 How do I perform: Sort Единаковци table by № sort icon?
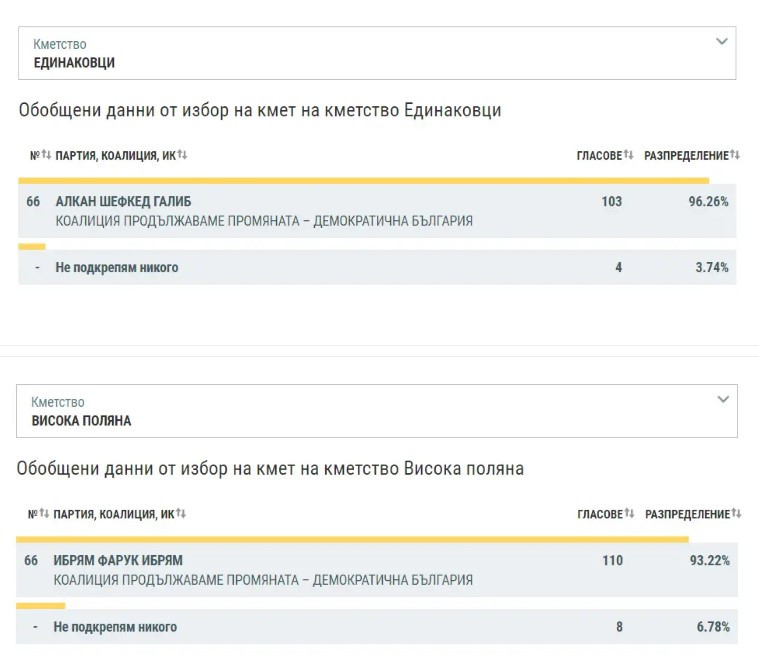tap(46, 155)
